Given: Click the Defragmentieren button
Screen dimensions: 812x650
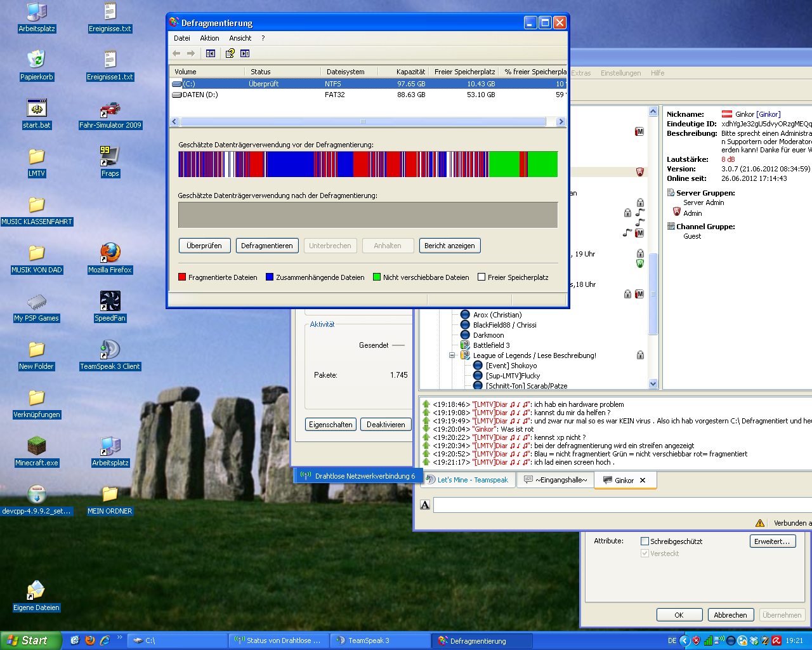Looking at the screenshot, I should click(x=266, y=246).
